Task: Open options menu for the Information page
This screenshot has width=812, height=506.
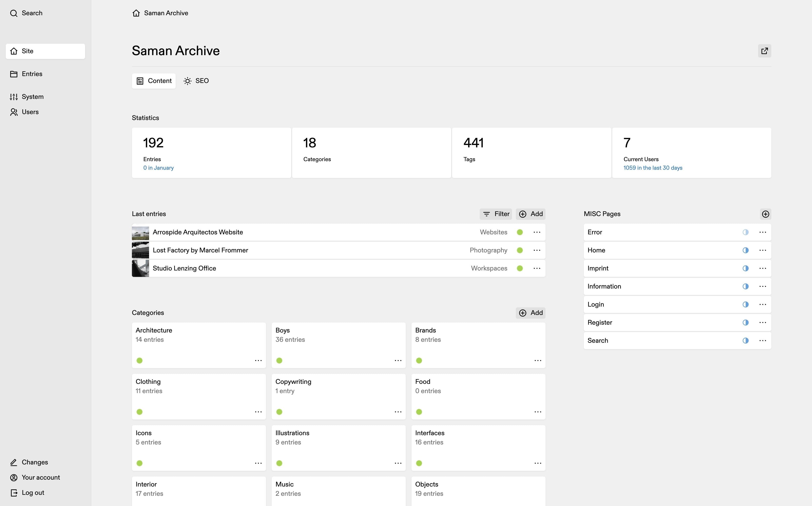Action: (x=763, y=286)
